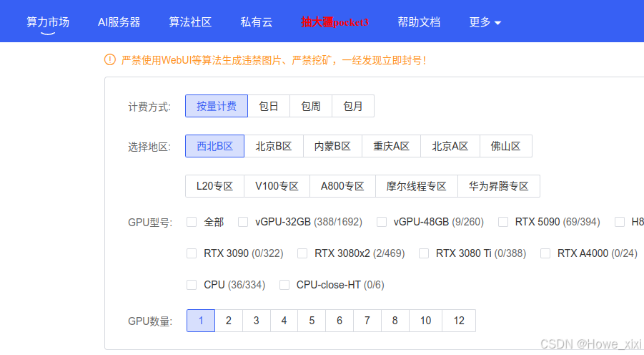Select the 华为昇腾专区 zone
Viewport: 644px width, 355px height.
(499, 186)
